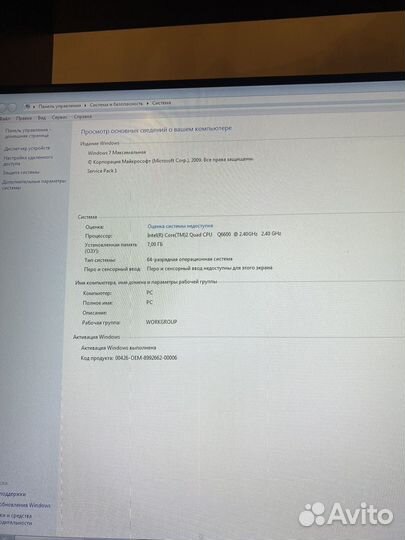
Task: Open the 'Сервис' menu
Action: point(59,117)
